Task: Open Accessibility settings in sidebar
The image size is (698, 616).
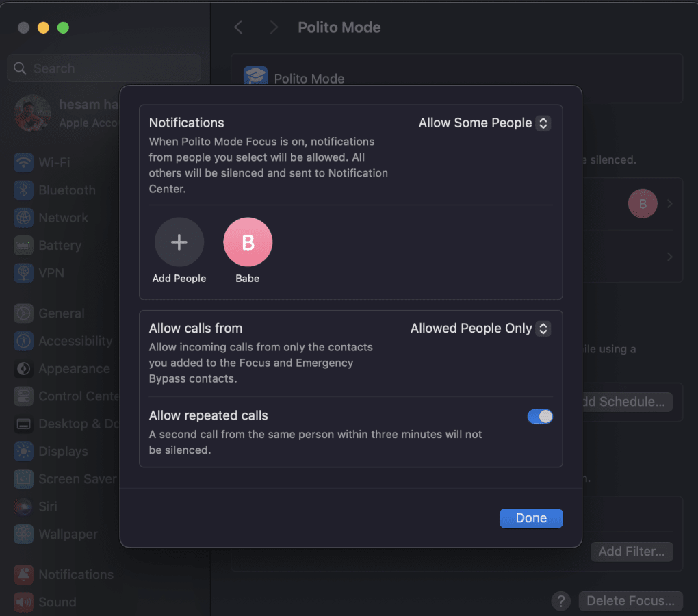Action: pos(75,341)
